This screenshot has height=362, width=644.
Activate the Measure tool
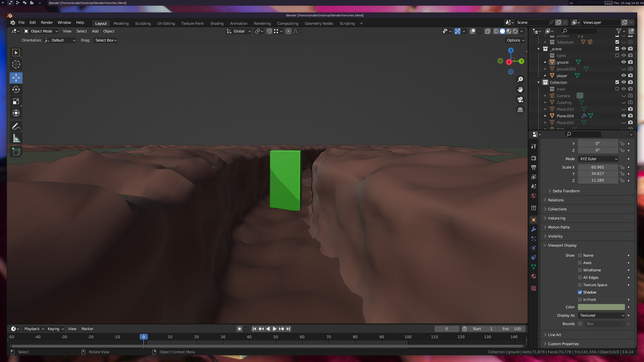click(16, 138)
